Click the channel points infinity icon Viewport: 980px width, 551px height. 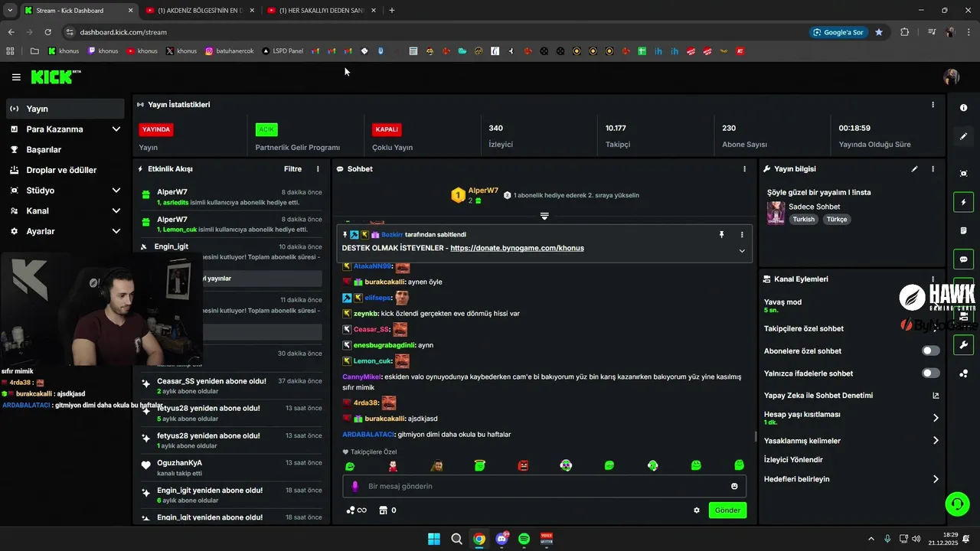(357, 510)
